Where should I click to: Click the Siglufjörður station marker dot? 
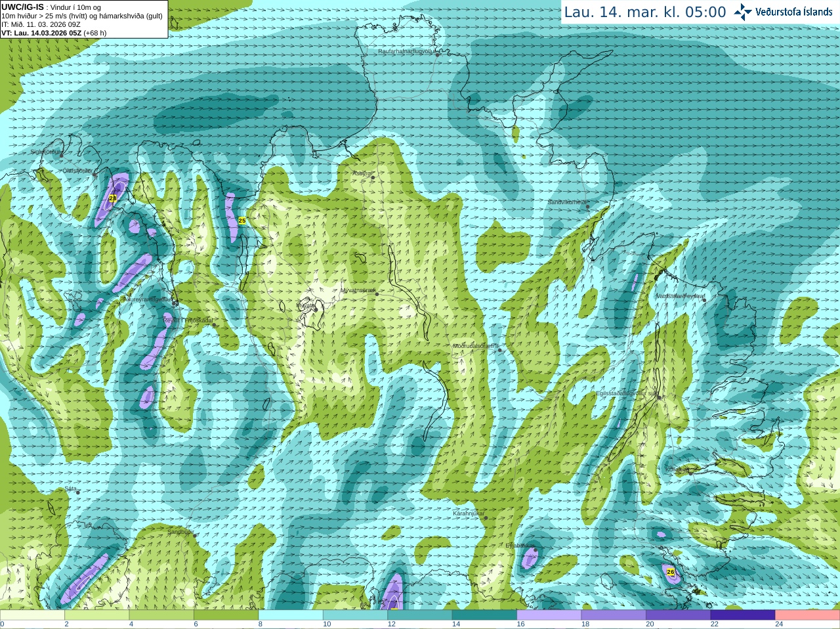coord(61,156)
